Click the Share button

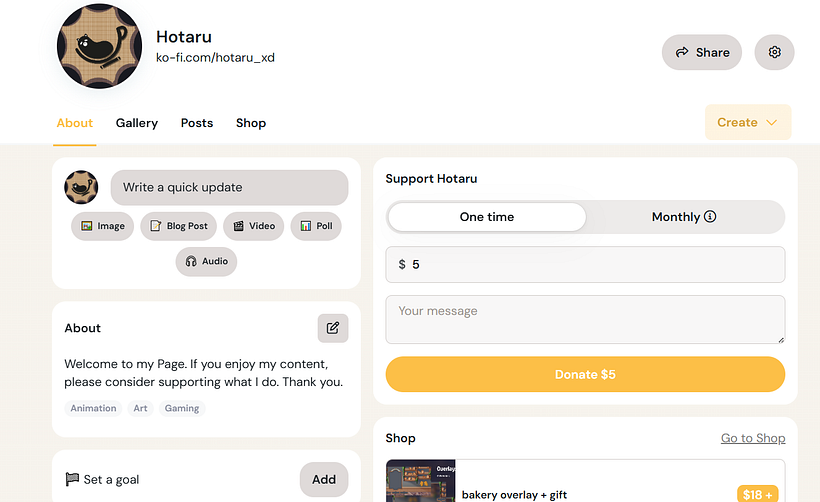click(702, 52)
